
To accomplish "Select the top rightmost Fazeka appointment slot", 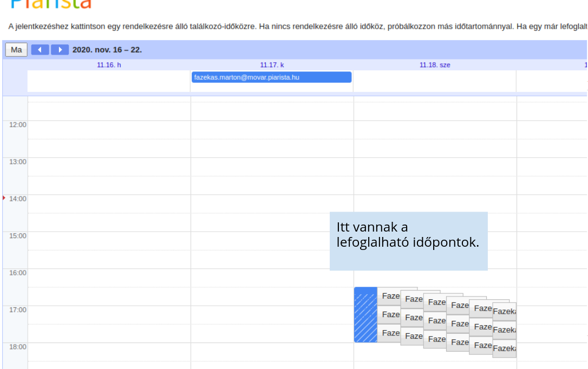I will click(x=504, y=312).
